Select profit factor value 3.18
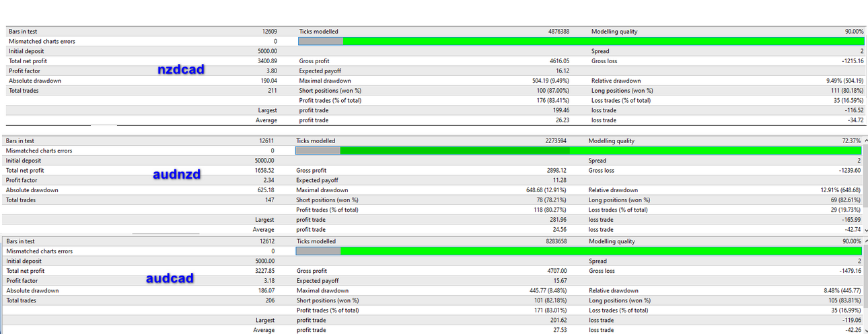The height and width of the screenshot is (334, 868). point(268,281)
